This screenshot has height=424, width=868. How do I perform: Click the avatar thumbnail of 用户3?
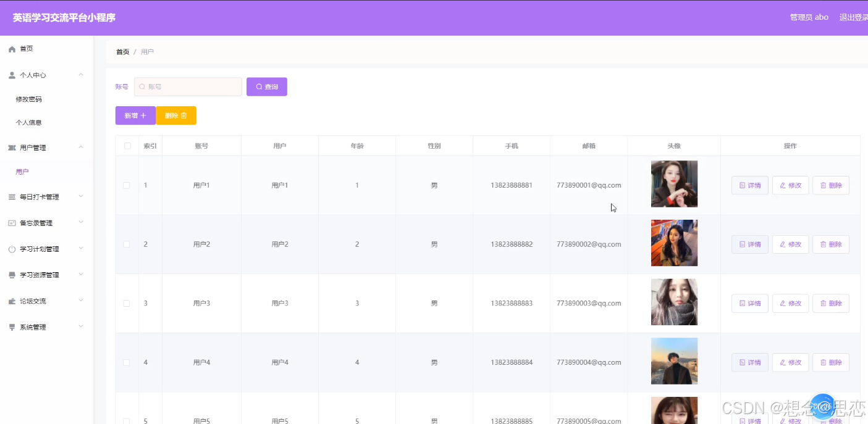click(674, 302)
